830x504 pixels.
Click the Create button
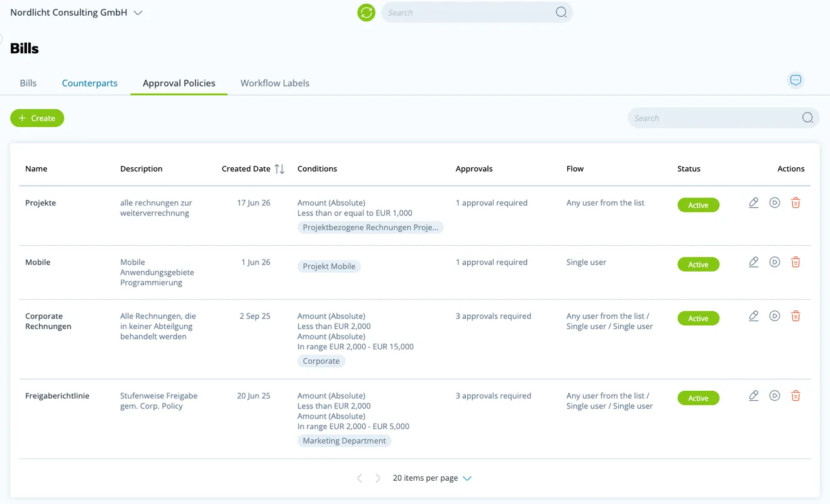click(x=37, y=118)
